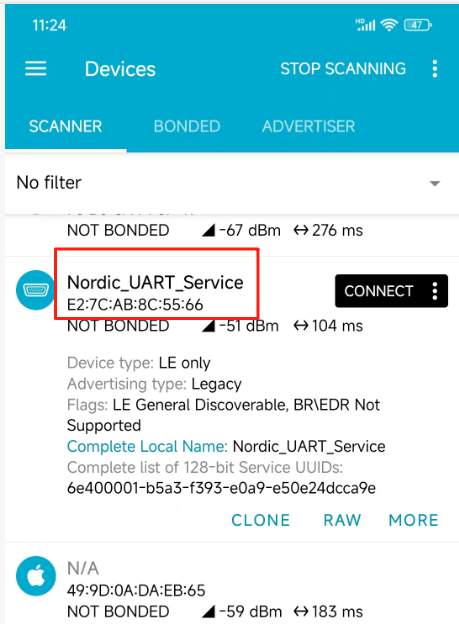Tap the Nordic_UART_Service serial port icon
This screenshot has height=624, width=459.
(x=35, y=290)
